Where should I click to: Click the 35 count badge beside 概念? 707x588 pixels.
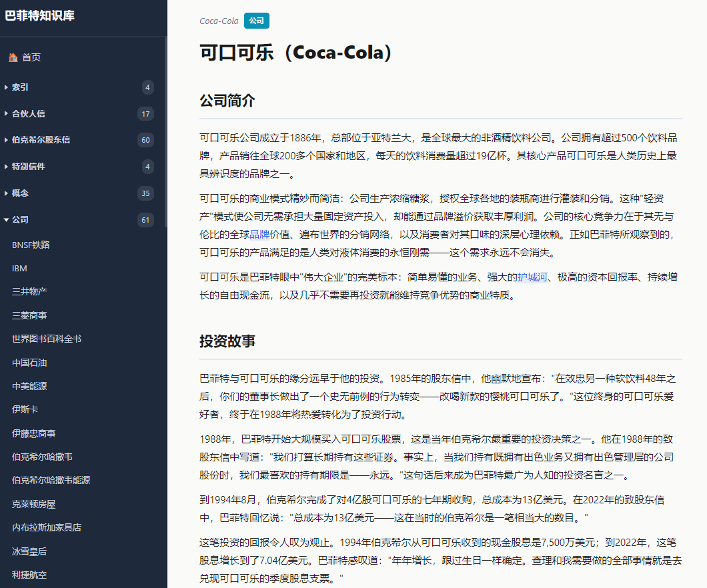(x=145, y=193)
